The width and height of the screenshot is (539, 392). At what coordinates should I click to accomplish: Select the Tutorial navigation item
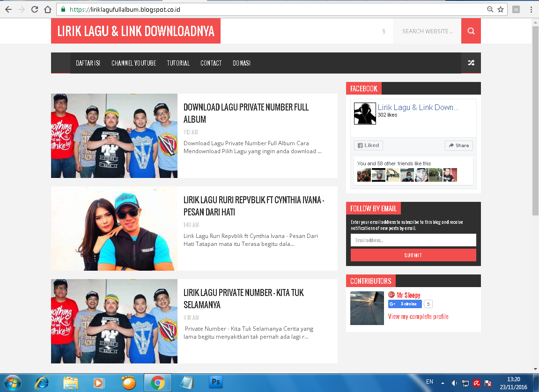point(178,63)
